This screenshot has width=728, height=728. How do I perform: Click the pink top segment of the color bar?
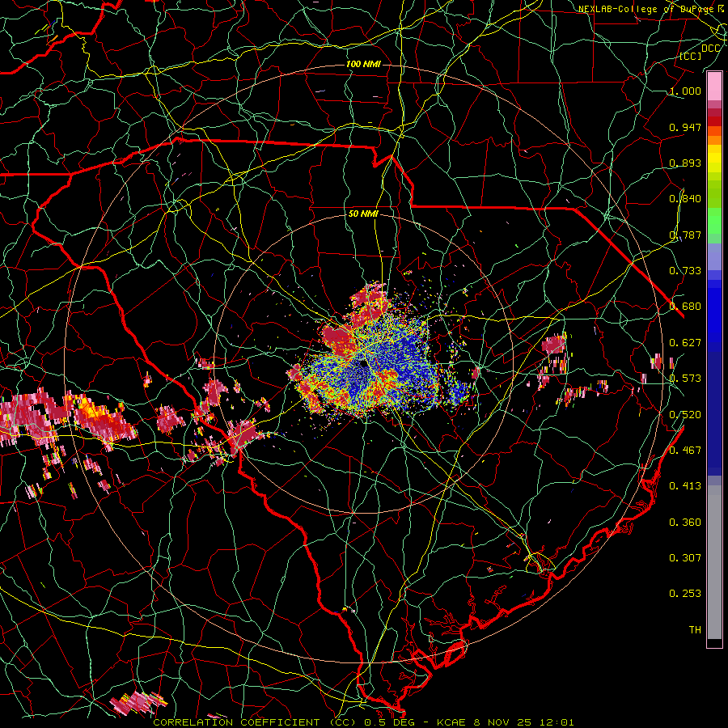714,87
